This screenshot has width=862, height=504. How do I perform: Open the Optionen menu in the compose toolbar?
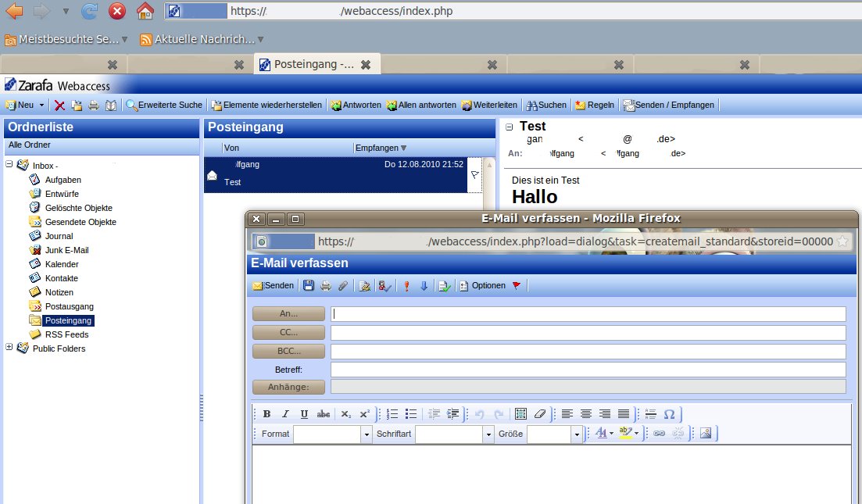click(x=483, y=286)
